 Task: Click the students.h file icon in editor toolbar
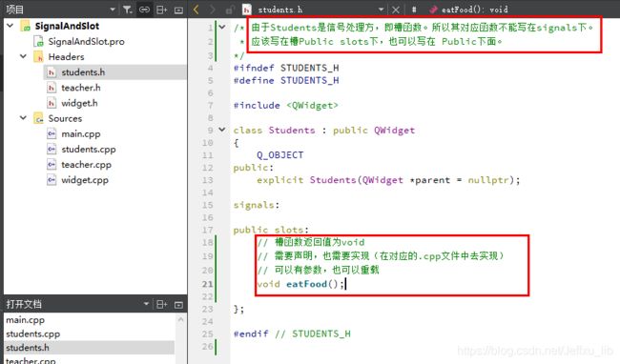tap(247, 10)
